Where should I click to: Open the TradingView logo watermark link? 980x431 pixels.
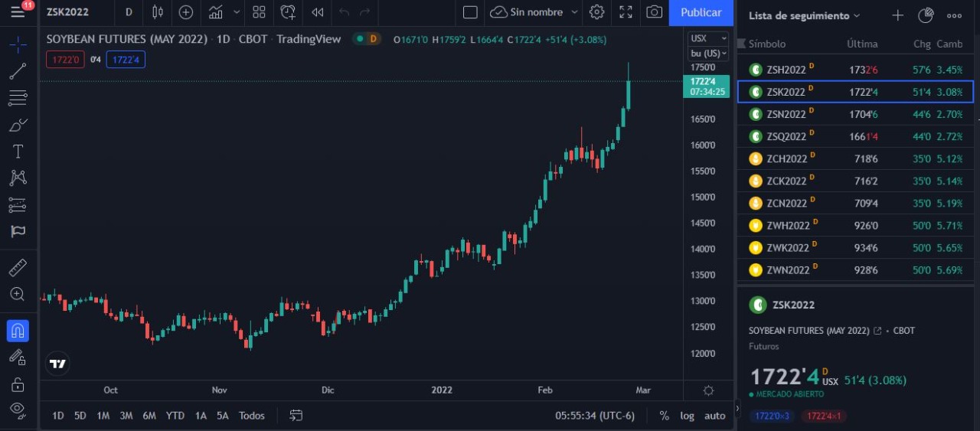coord(57,364)
